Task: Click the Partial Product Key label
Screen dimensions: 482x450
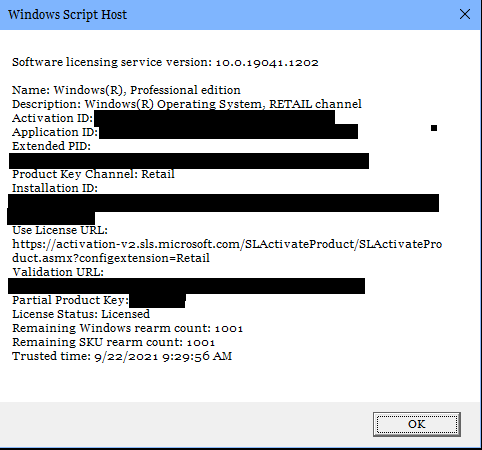Action: (70, 300)
